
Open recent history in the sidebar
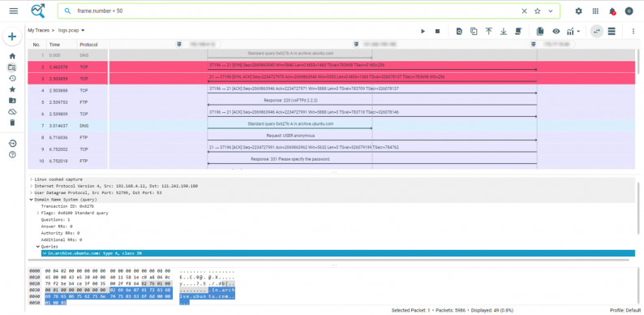(x=12, y=78)
